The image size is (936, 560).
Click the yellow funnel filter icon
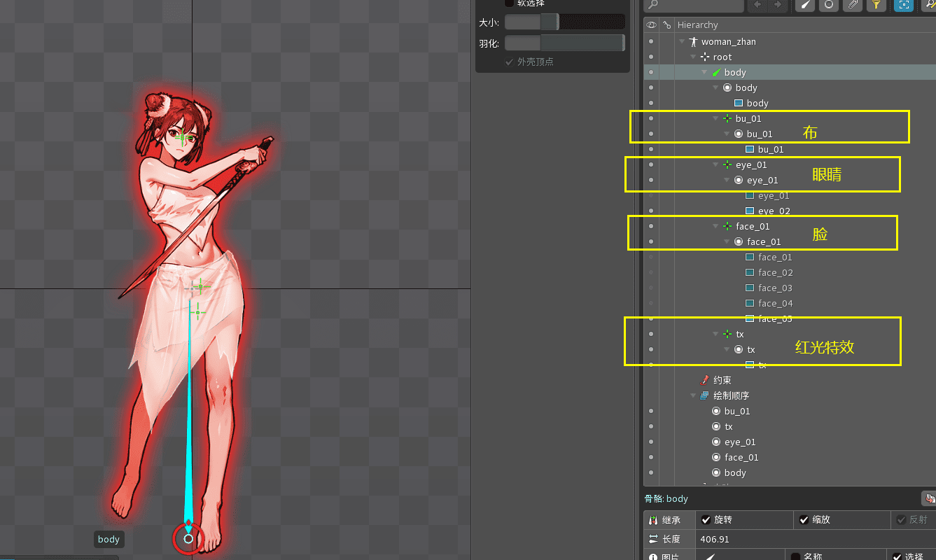pos(875,5)
